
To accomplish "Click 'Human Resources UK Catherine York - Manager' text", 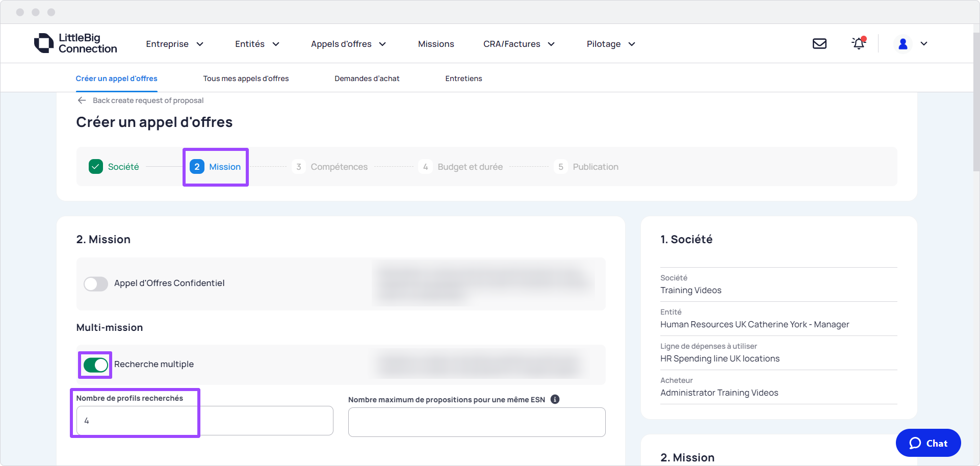I will [x=755, y=324].
